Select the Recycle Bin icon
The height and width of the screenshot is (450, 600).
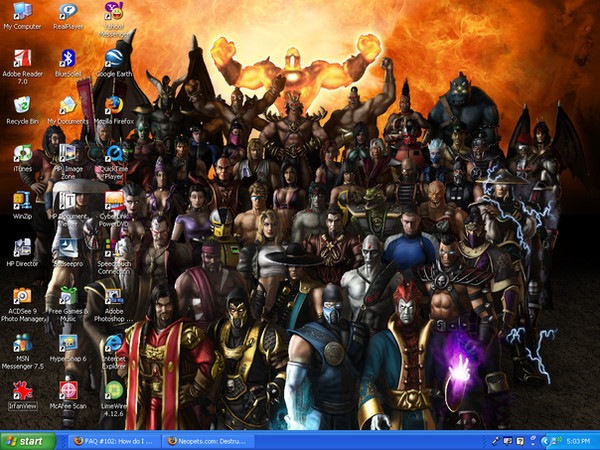click(22, 110)
